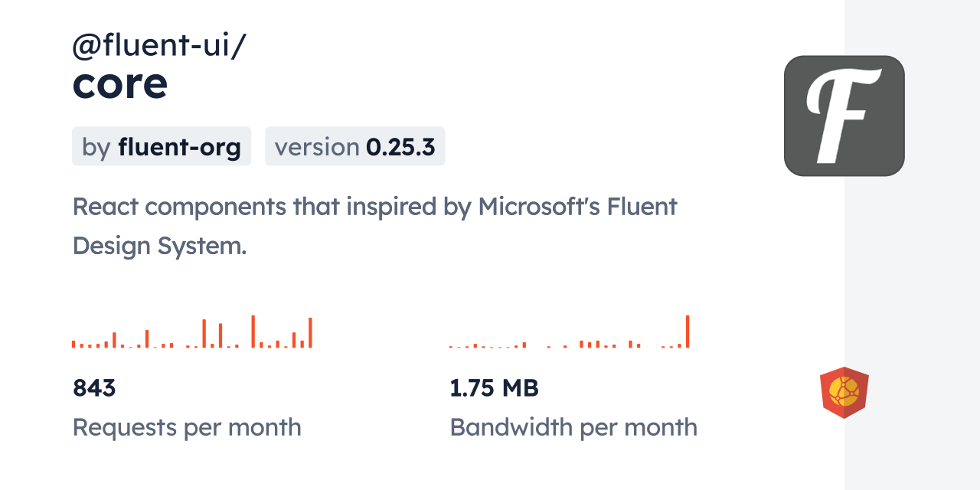Click the 1.75 MB bandwidth value
Viewport: 980px width, 490px height.
[x=494, y=388]
